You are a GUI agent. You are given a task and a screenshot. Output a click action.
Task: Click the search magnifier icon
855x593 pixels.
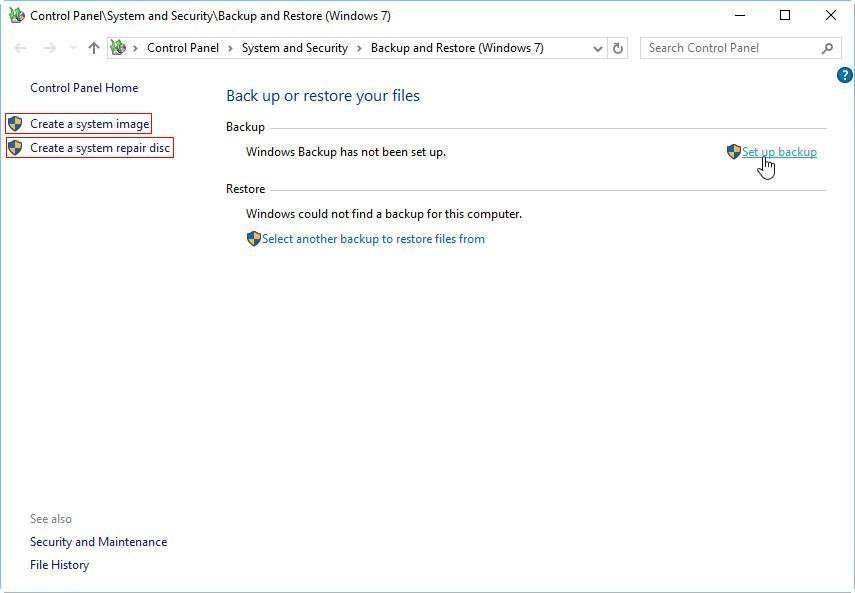827,48
